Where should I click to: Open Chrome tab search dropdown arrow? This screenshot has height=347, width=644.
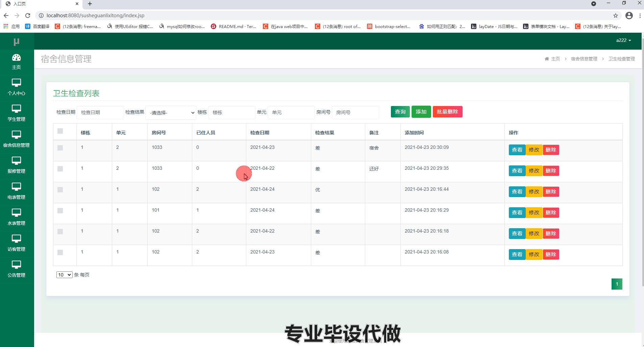(x=594, y=4)
